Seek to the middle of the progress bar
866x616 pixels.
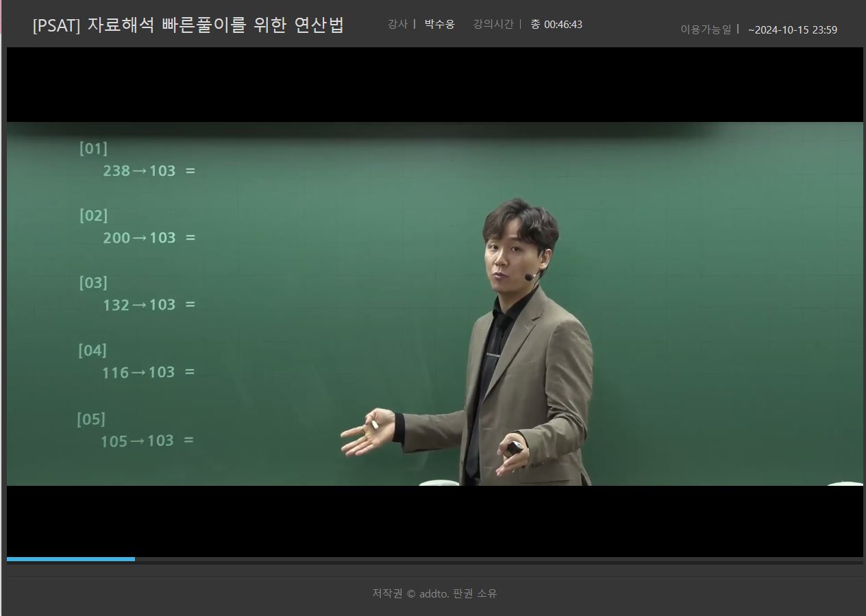(434, 560)
